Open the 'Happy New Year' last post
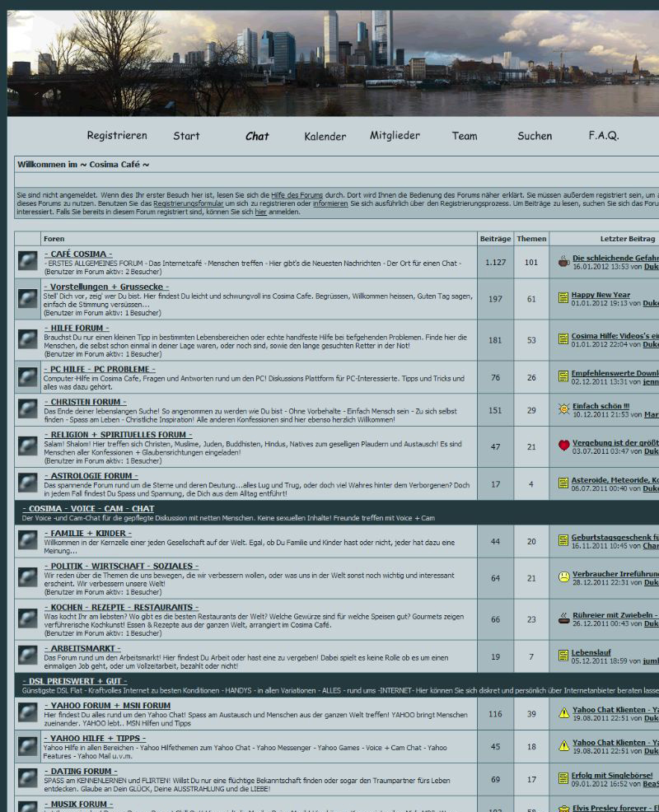Viewport: 659px width, 812px height. tap(601, 295)
